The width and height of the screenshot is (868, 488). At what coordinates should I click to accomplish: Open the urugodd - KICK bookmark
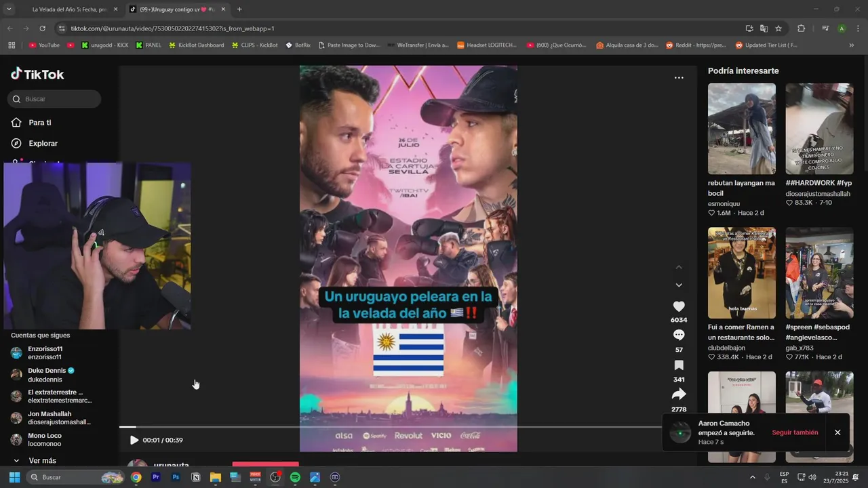[104, 45]
